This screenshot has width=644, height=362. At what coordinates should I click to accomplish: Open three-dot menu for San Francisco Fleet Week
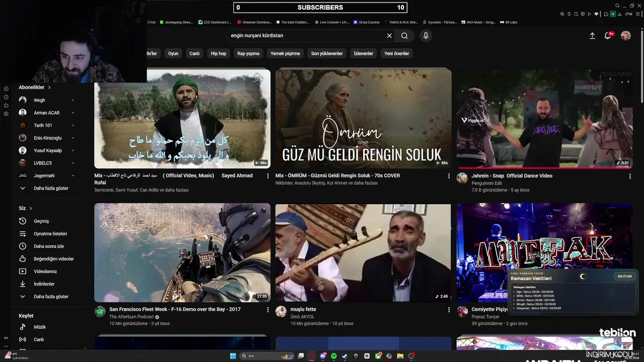click(268, 310)
